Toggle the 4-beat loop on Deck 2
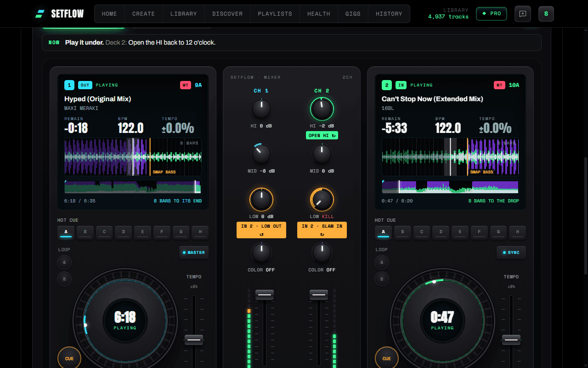This screenshot has height=368, width=588. tap(382, 263)
